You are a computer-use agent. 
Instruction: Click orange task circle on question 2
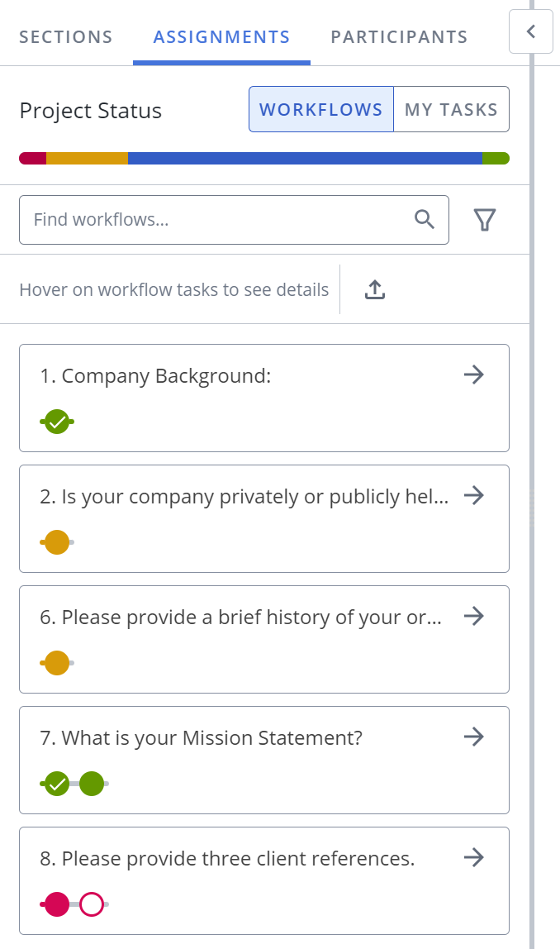click(x=57, y=542)
